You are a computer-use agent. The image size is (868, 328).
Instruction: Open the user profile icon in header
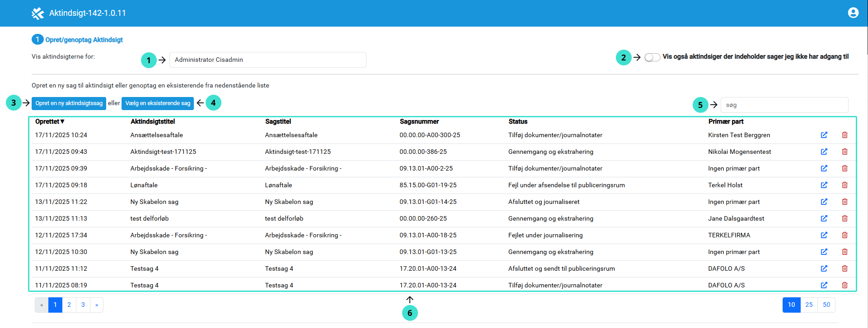[853, 13]
